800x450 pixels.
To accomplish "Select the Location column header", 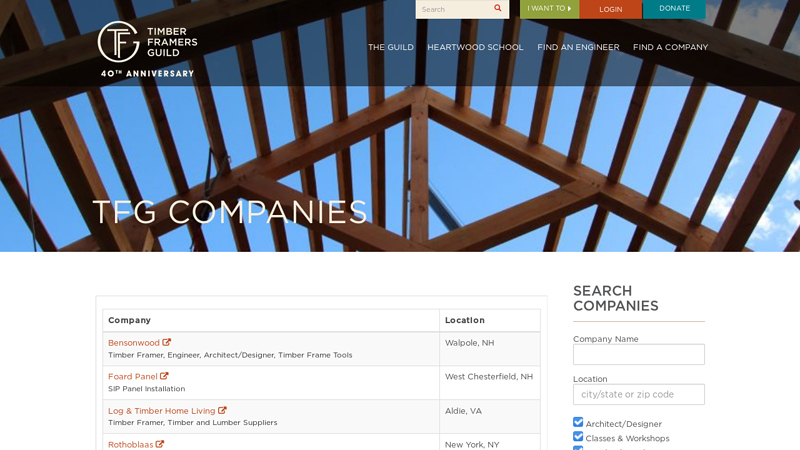I will (x=490, y=320).
